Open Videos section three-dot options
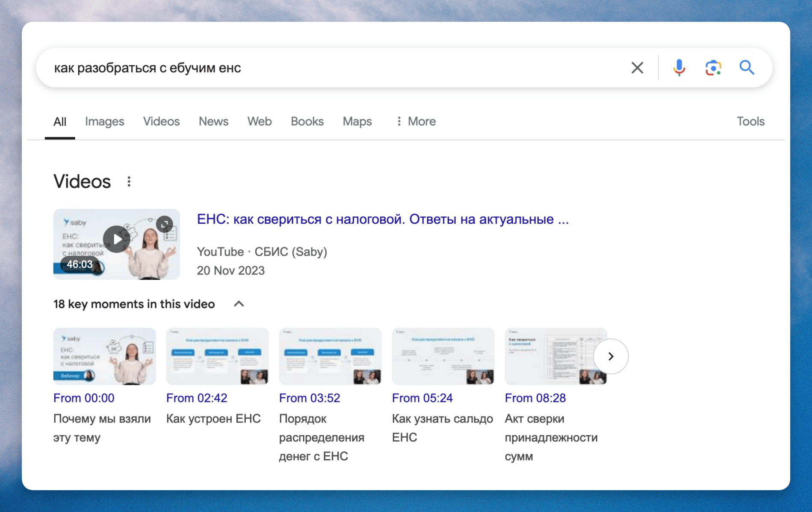812x512 pixels. tap(129, 182)
